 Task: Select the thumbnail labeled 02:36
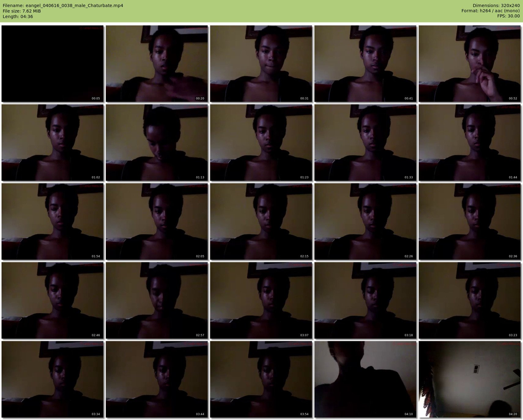point(470,221)
